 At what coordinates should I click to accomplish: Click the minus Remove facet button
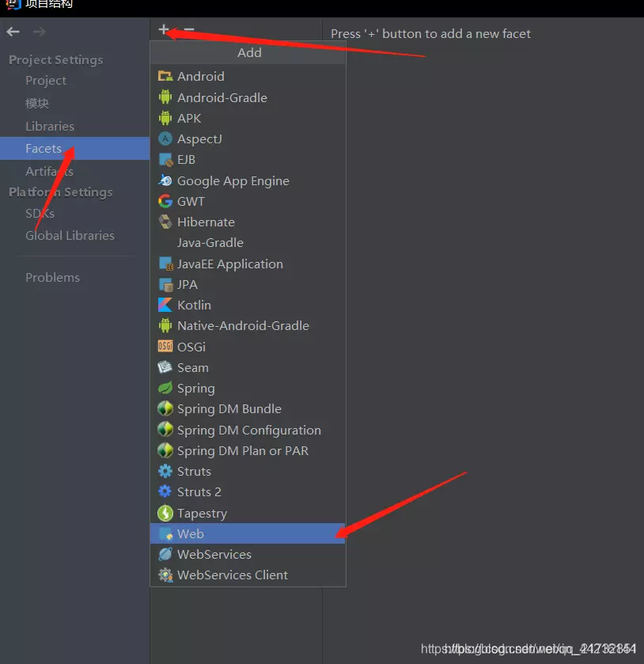(x=189, y=29)
